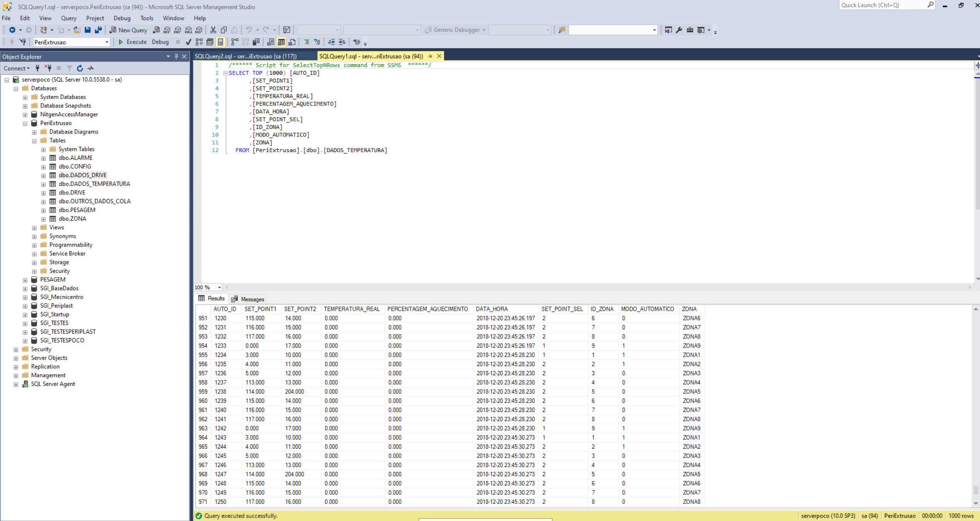Click the Properties wrench icon

tap(679, 30)
